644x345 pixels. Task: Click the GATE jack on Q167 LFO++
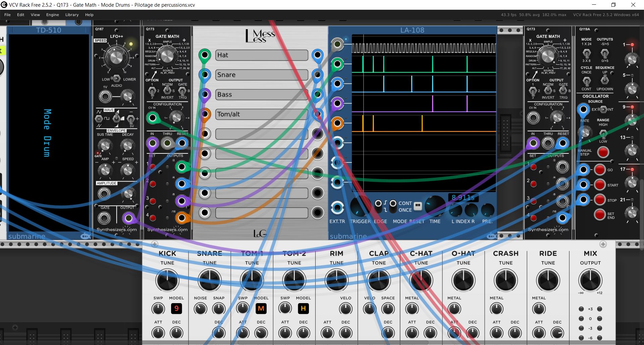pyautogui.click(x=104, y=218)
